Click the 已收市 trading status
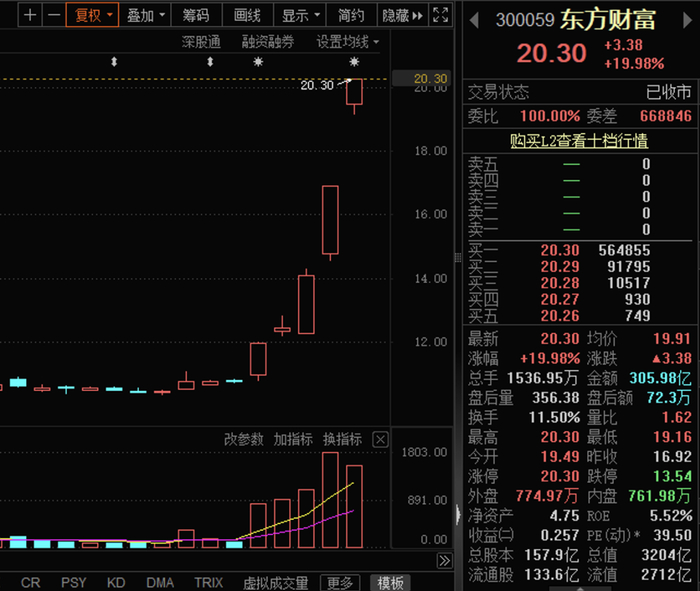Screen dimensions: 700x591 [x=668, y=92]
